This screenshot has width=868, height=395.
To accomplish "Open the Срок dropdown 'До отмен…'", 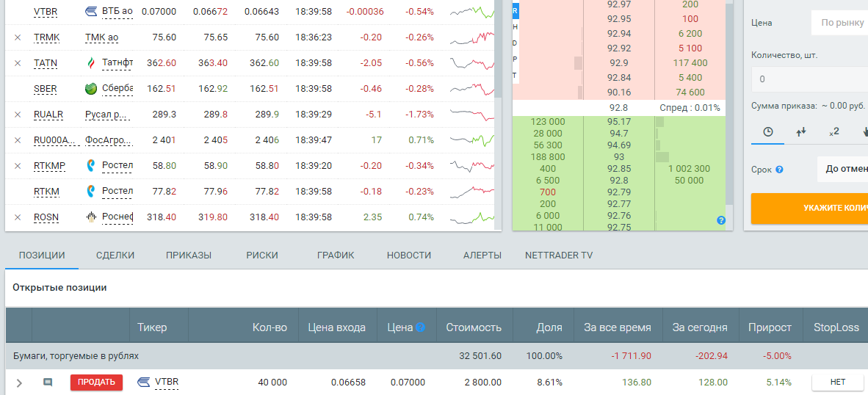I will 842,170.
